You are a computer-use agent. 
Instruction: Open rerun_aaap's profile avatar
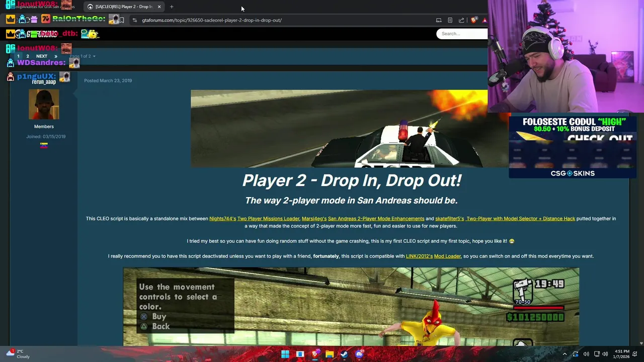point(44,104)
